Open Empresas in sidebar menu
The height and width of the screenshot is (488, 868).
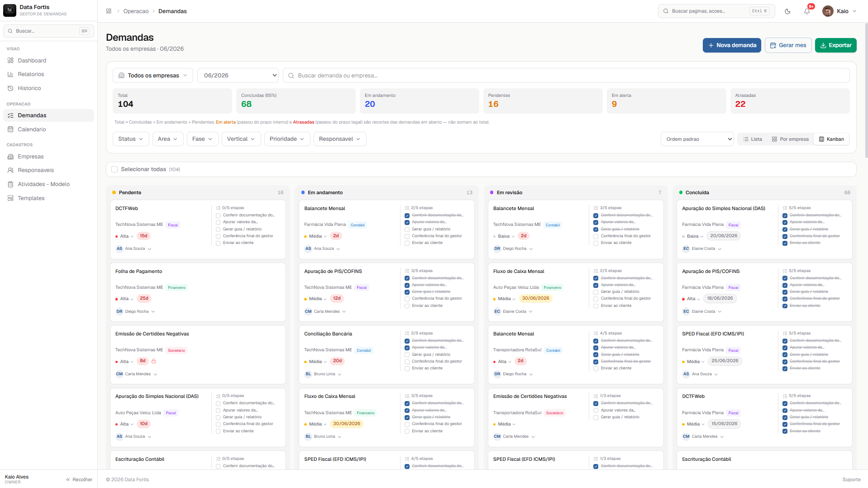[x=48, y=157]
